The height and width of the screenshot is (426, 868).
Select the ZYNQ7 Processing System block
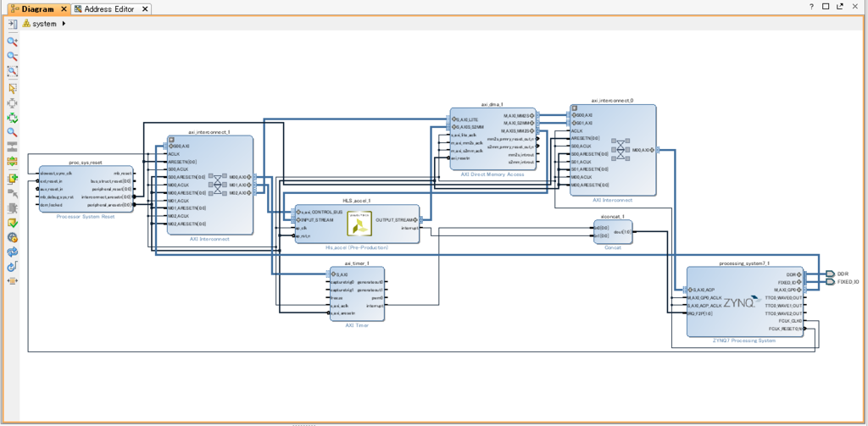[x=744, y=302]
